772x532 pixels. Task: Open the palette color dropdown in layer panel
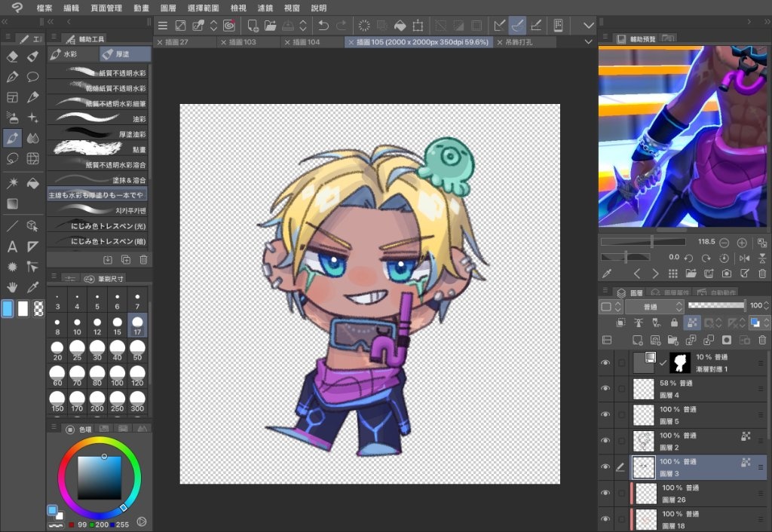pyautogui.click(x=611, y=307)
